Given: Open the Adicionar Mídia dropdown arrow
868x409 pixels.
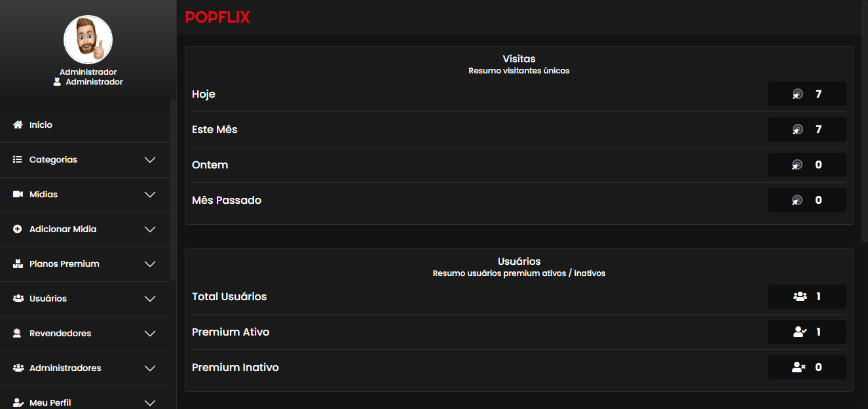Looking at the screenshot, I should tap(150, 229).
